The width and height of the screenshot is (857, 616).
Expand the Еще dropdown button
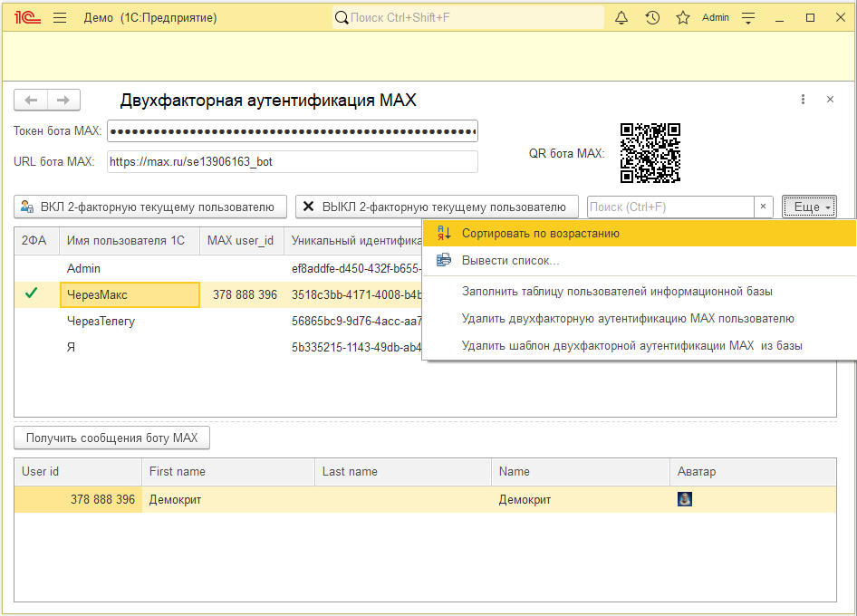pos(809,207)
